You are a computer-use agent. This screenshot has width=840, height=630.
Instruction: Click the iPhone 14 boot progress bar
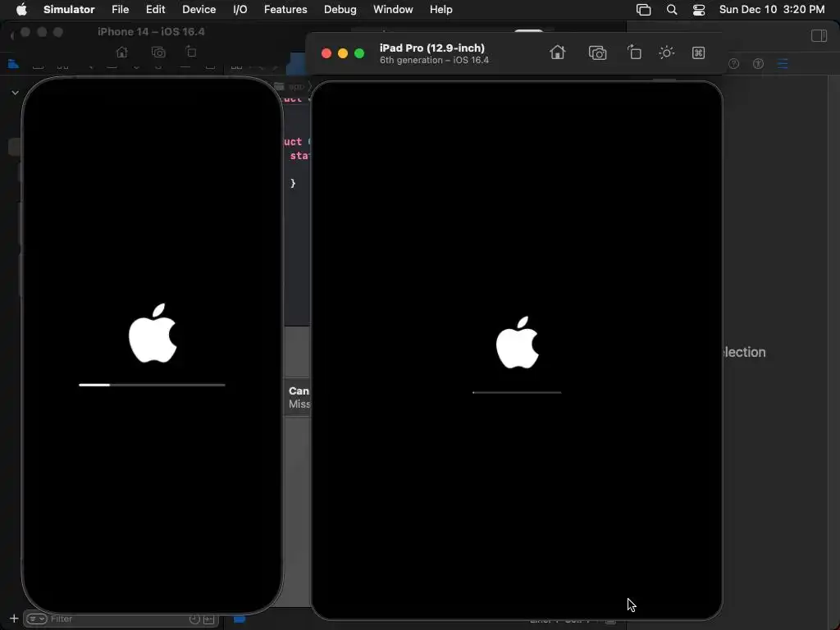click(152, 385)
